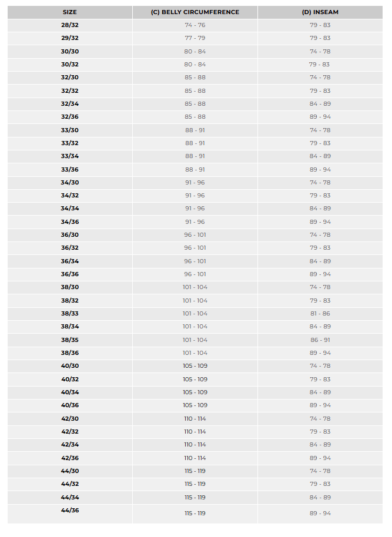Click the 81 - 86 inseam value
392x537 pixels.
(x=320, y=314)
